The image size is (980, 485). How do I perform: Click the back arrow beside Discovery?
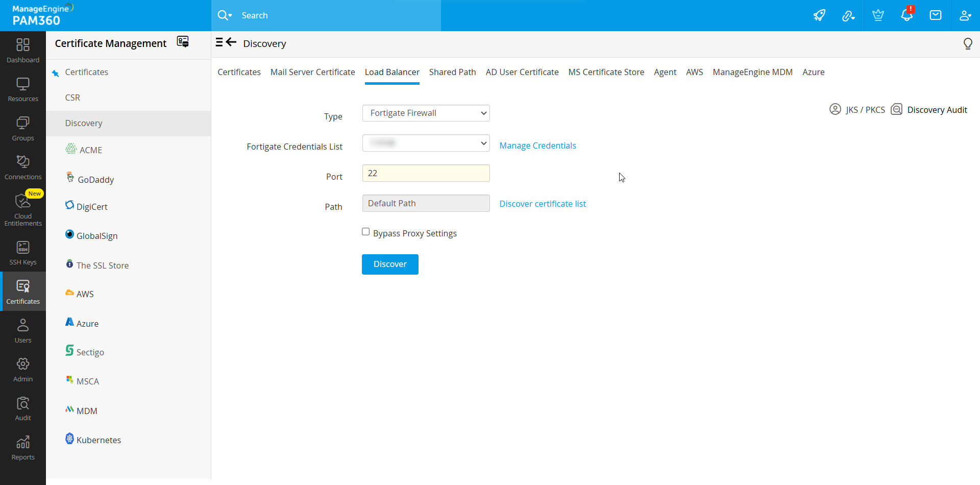231,42
